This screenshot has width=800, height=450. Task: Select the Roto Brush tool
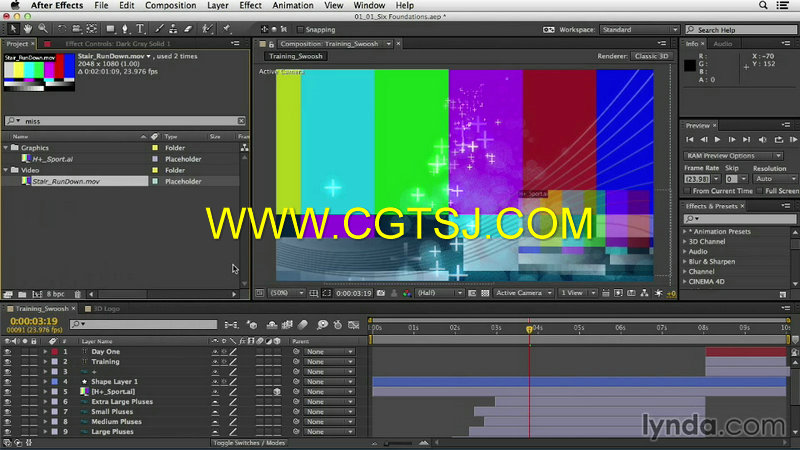[207, 29]
